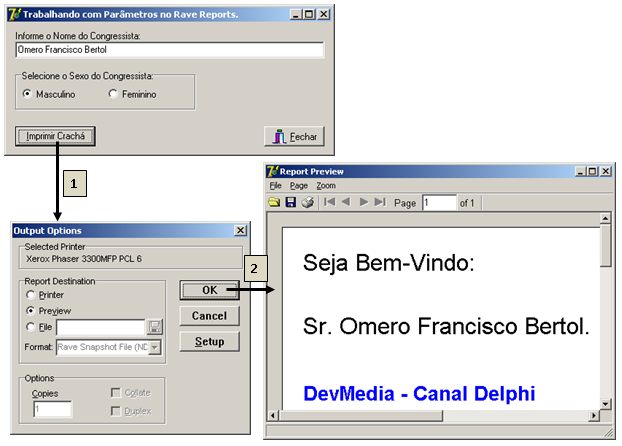
Task: Go to the previous report page
Action: [x=345, y=203]
